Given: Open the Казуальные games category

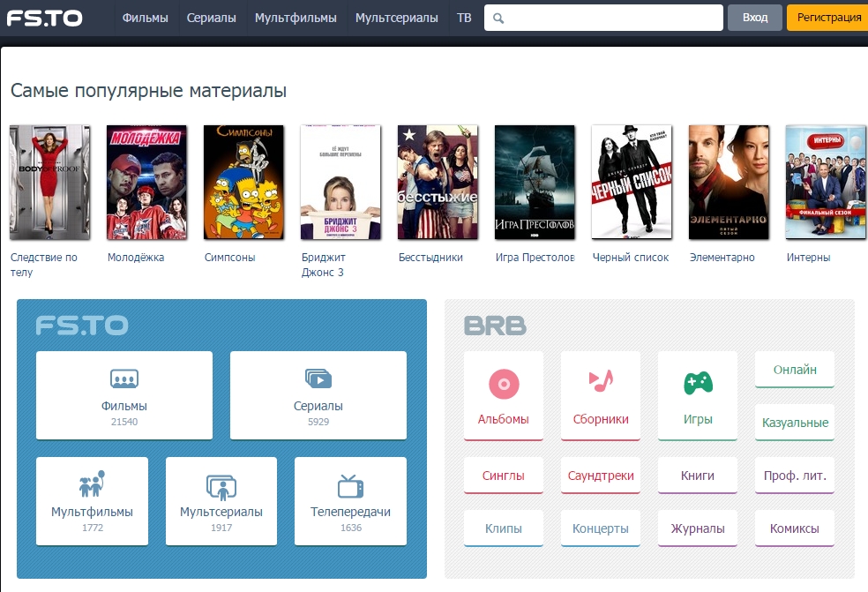Looking at the screenshot, I should (x=795, y=423).
